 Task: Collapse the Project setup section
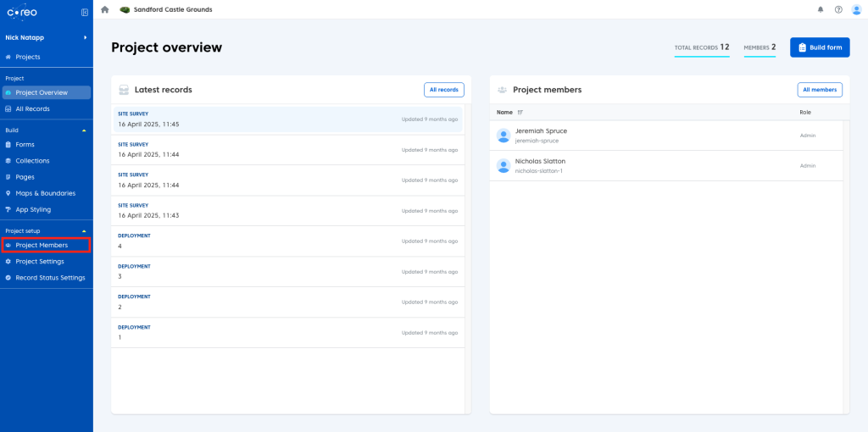coord(83,231)
